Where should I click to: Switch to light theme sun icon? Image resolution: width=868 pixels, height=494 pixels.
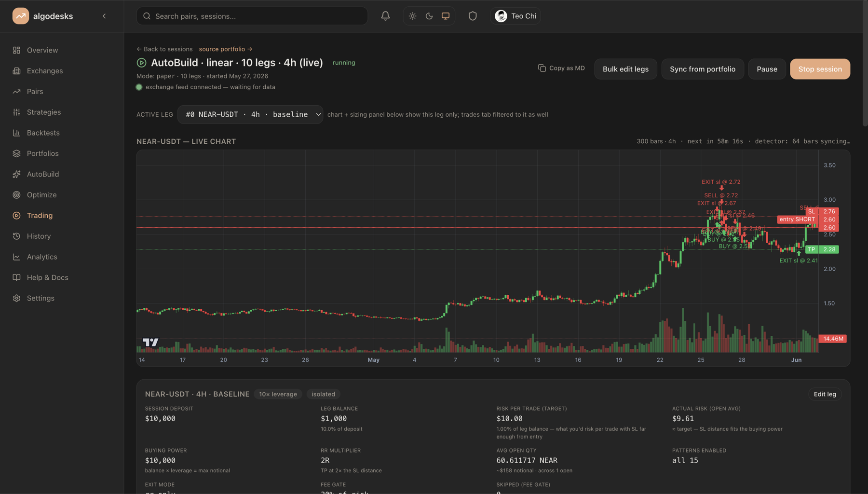click(x=412, y=16)
